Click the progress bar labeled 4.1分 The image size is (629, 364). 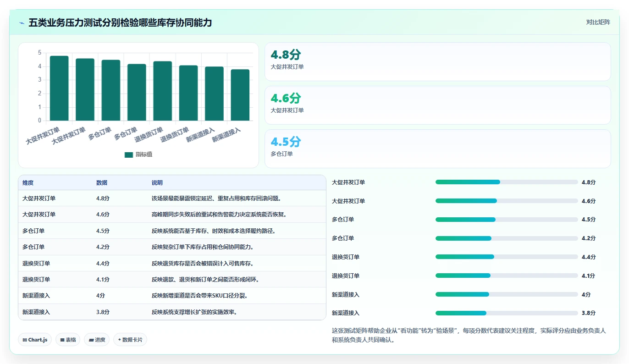[x=507, y=276]
